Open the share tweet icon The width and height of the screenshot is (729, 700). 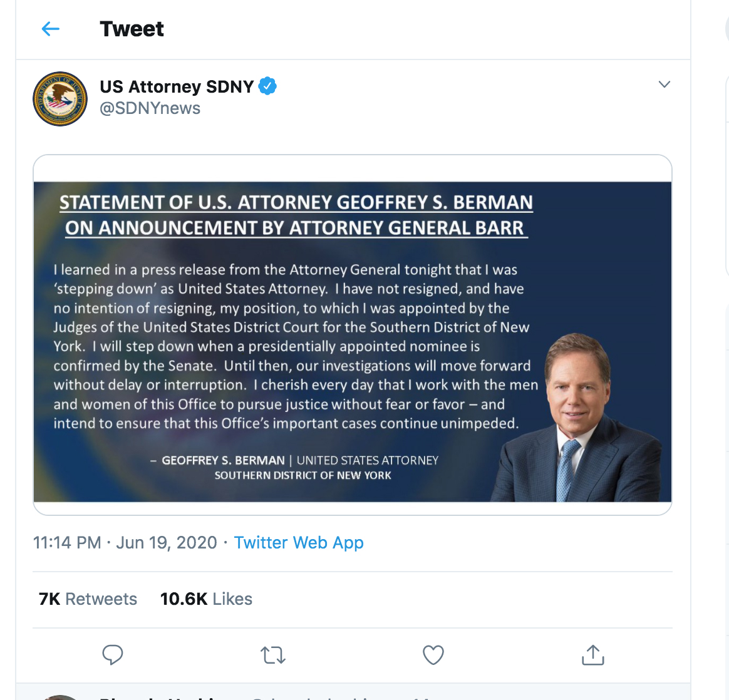coord(592,655)
